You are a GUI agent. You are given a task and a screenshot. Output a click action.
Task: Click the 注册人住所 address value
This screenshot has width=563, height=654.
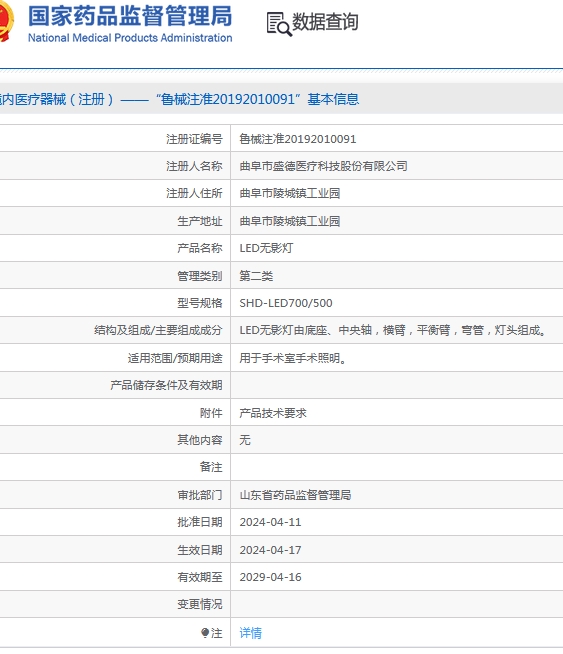coord(290,193)
